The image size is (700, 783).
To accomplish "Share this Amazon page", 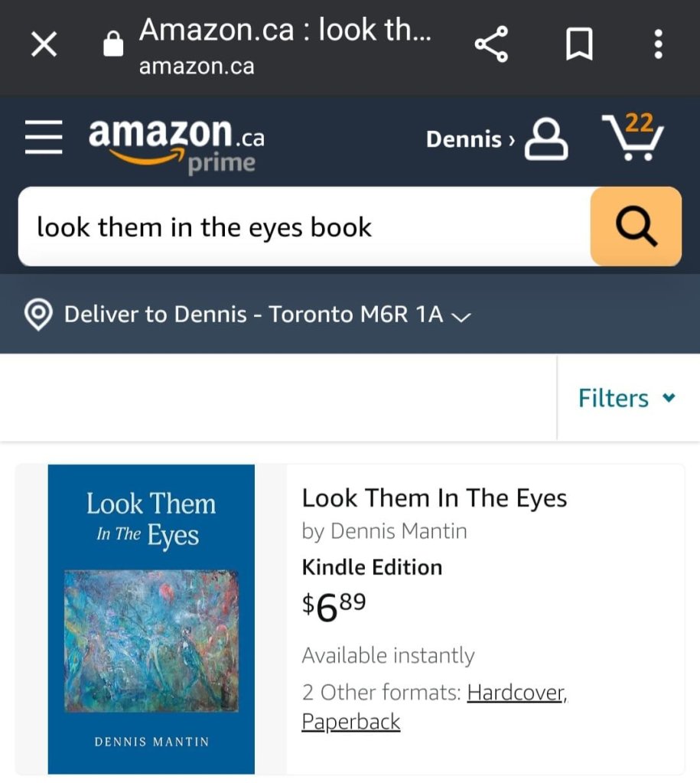I will [492, 45].
